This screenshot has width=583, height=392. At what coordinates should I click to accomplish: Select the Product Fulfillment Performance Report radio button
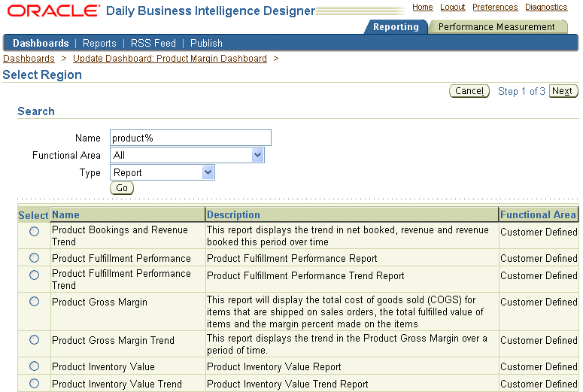click(x=34, y=258)
